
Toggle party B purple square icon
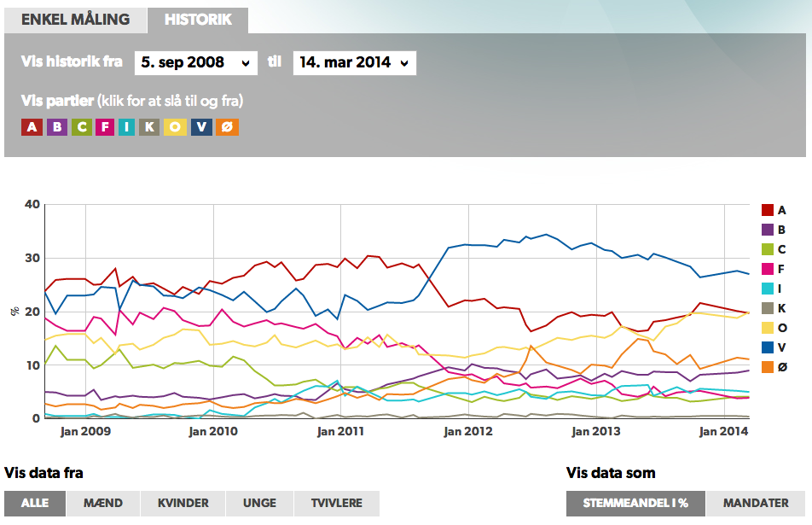click(57, 127)
